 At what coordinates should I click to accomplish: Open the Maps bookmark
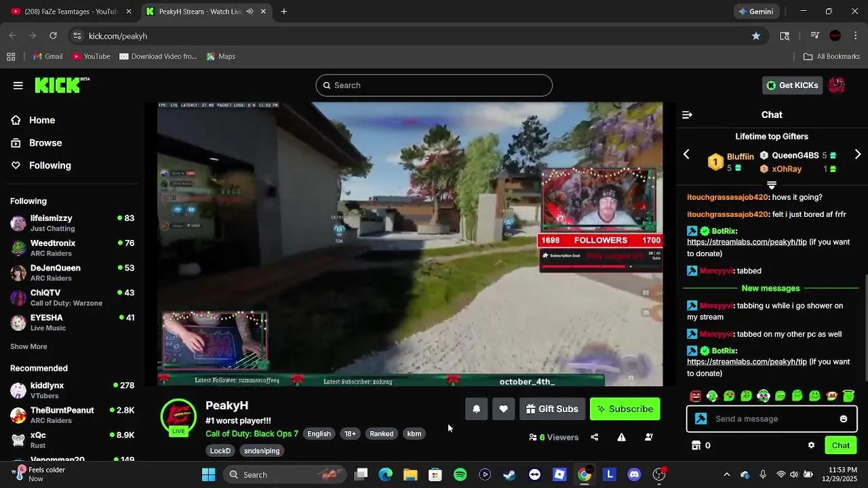[x=221, y=56]
